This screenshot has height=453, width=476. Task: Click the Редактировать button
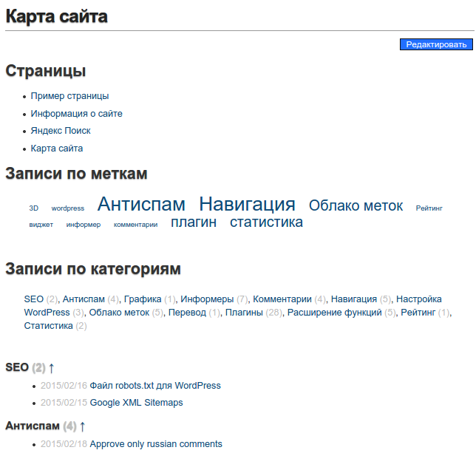[436, 45]
